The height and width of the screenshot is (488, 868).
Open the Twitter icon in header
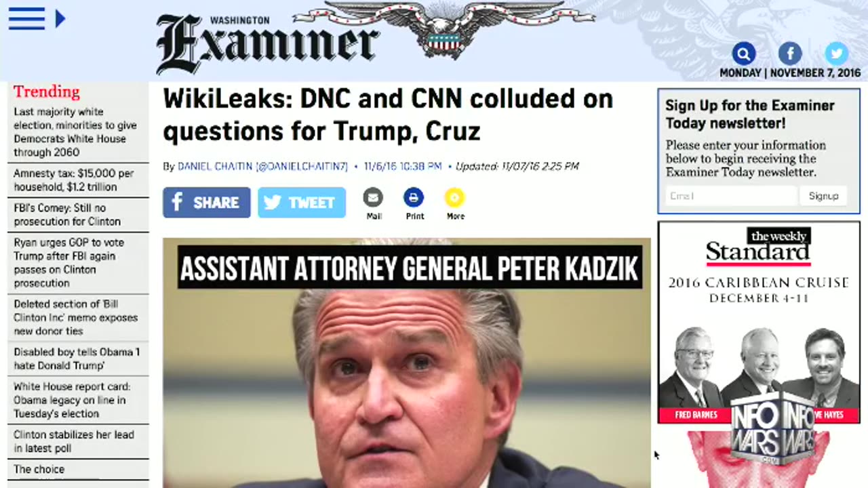pos(836,54)
